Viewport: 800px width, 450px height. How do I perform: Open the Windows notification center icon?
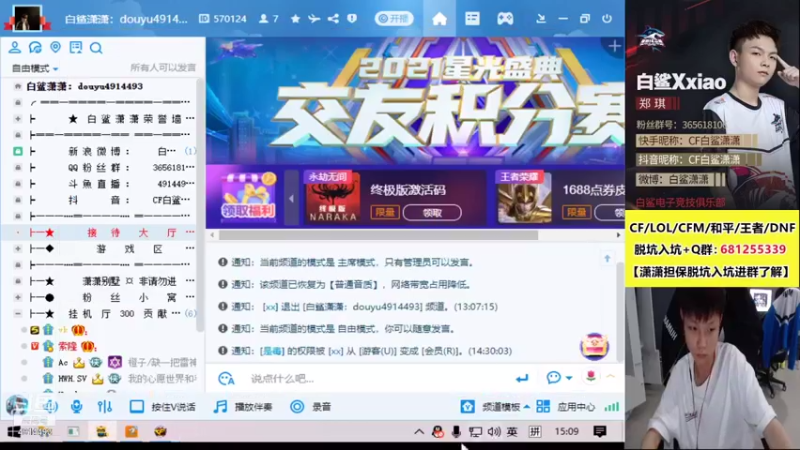pos(600,432)
